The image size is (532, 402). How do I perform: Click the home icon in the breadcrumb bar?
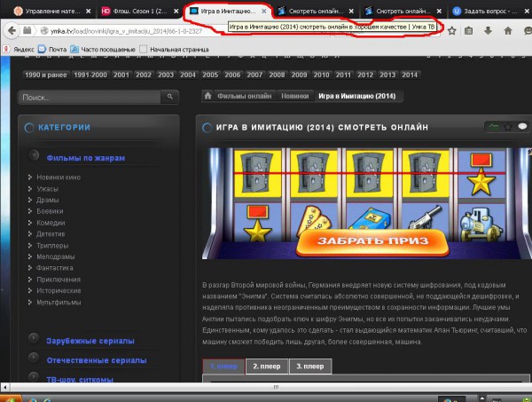click(x=207, y=95)
